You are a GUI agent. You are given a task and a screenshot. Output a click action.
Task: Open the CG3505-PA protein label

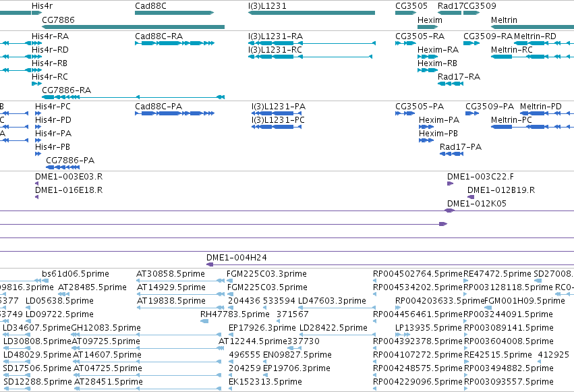coord(420,107)
